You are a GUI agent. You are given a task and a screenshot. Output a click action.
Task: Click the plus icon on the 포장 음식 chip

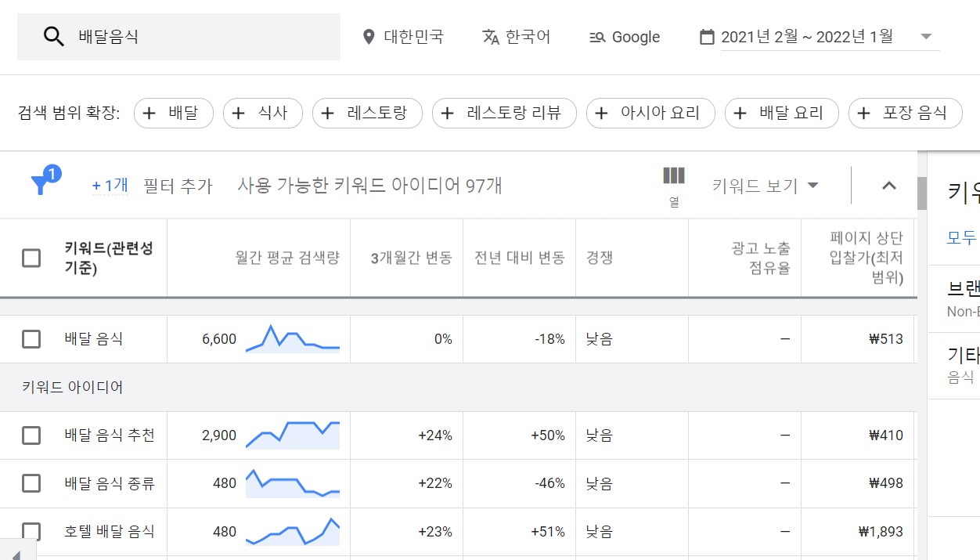tap(863, 113)
